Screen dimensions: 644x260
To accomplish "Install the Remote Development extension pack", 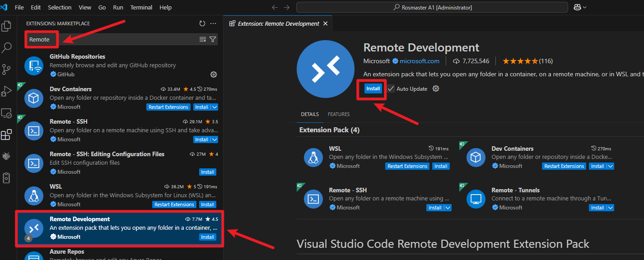I will tap(373, 88).
